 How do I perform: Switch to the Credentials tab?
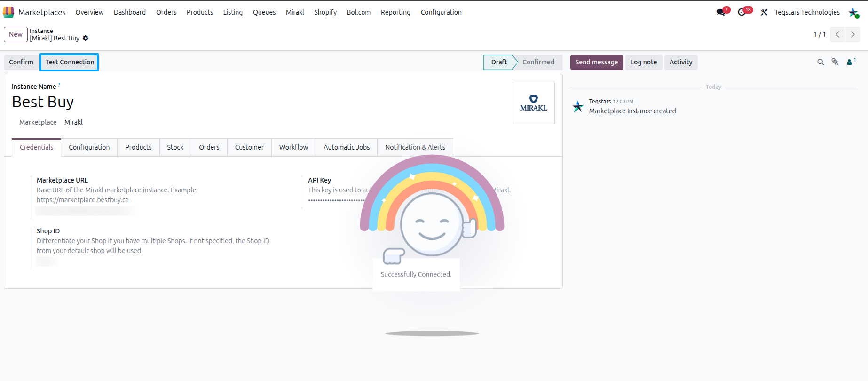pos(37,147)
